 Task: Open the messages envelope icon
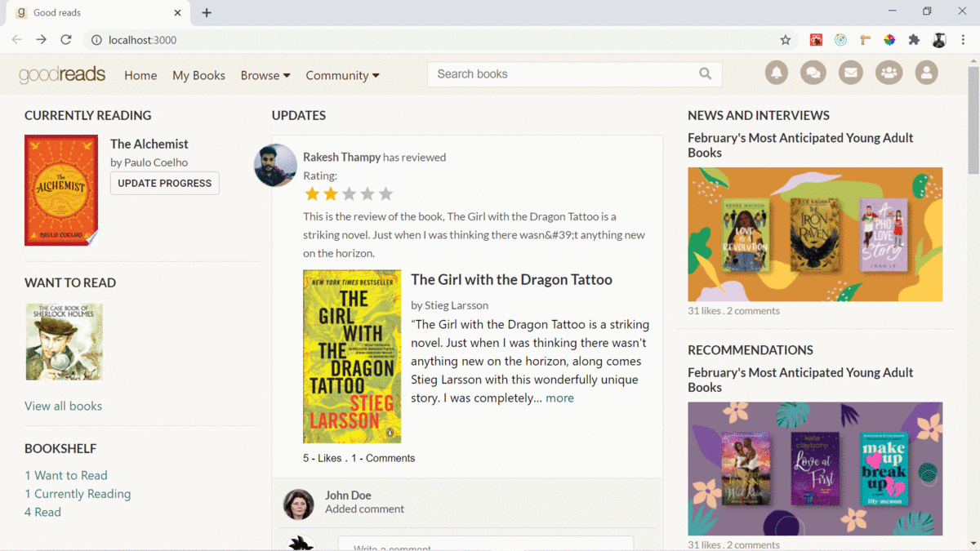850,73
